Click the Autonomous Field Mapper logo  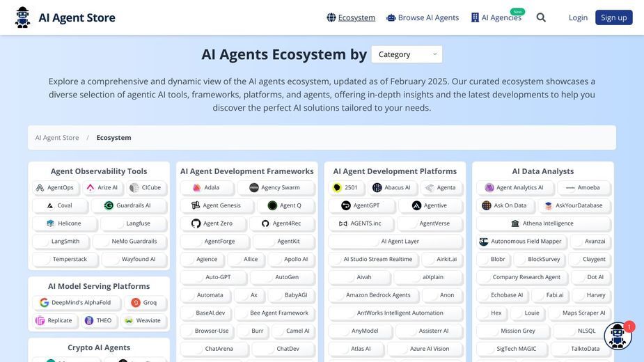tap(484, 242)
